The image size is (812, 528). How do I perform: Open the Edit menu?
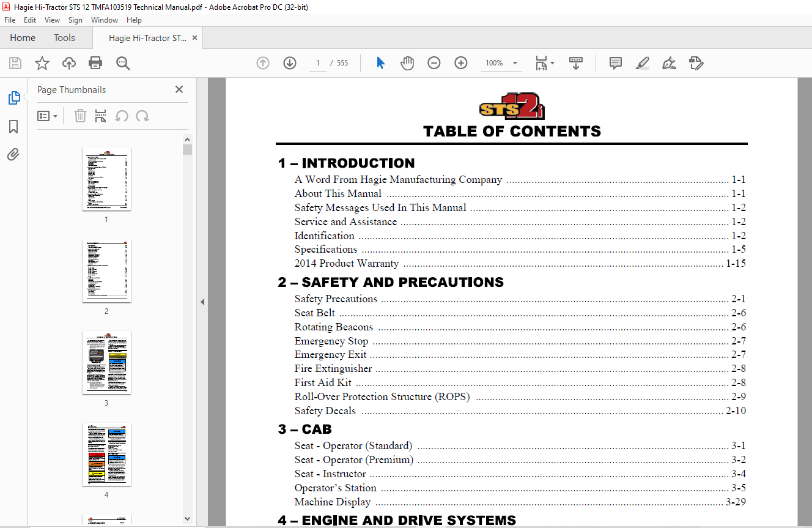[30, 20]
